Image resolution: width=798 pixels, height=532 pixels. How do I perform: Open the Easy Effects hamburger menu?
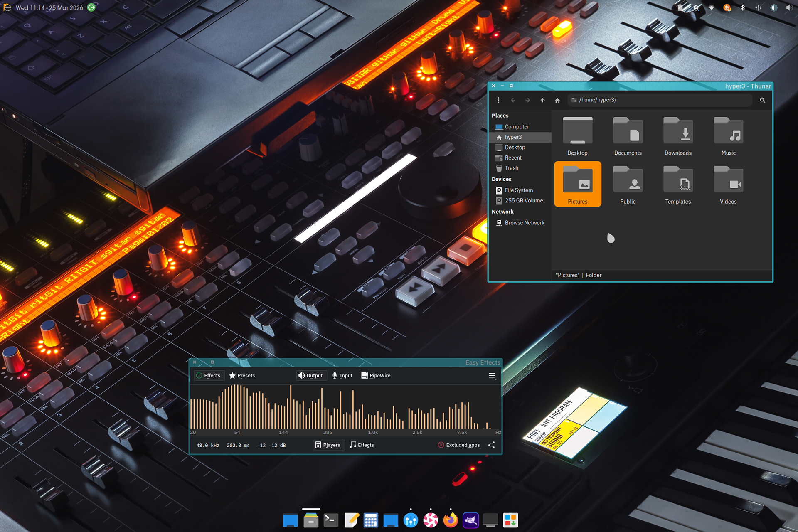(x=492, y=375)
